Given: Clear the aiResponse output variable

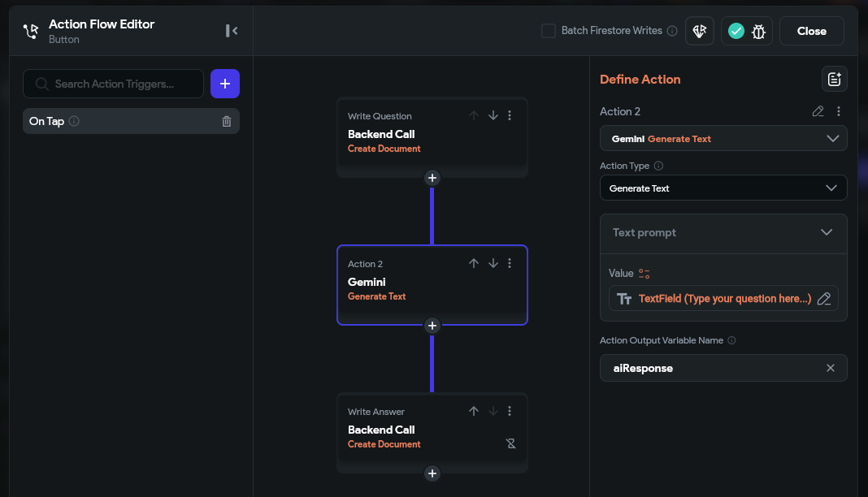Looking at the screenshot, I should point(831,368).
